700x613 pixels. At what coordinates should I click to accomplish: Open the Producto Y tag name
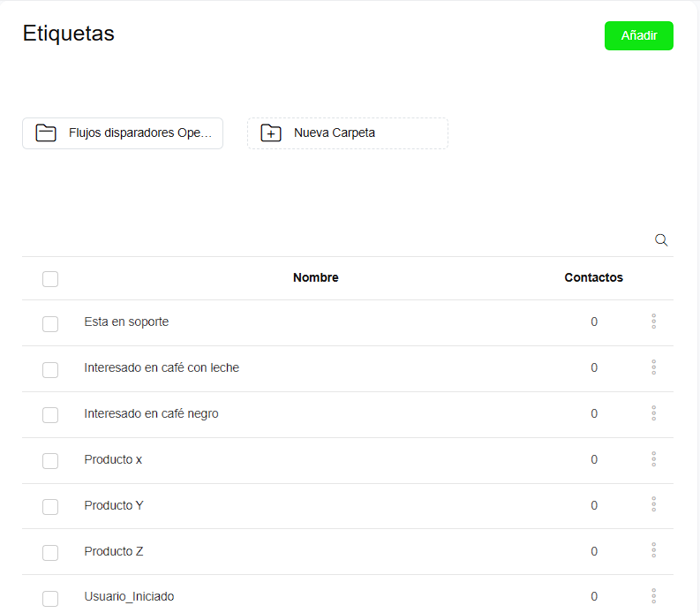coord(114,505)
